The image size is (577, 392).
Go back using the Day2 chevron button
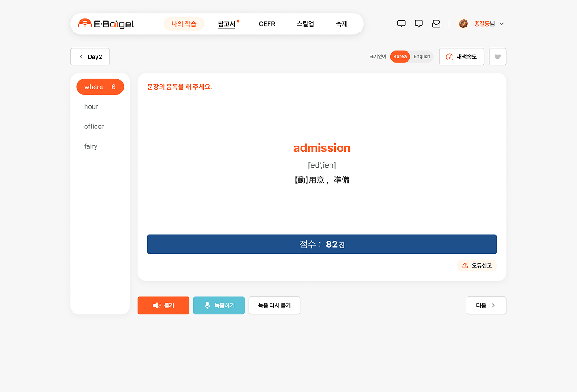click(x=90, y=57)
